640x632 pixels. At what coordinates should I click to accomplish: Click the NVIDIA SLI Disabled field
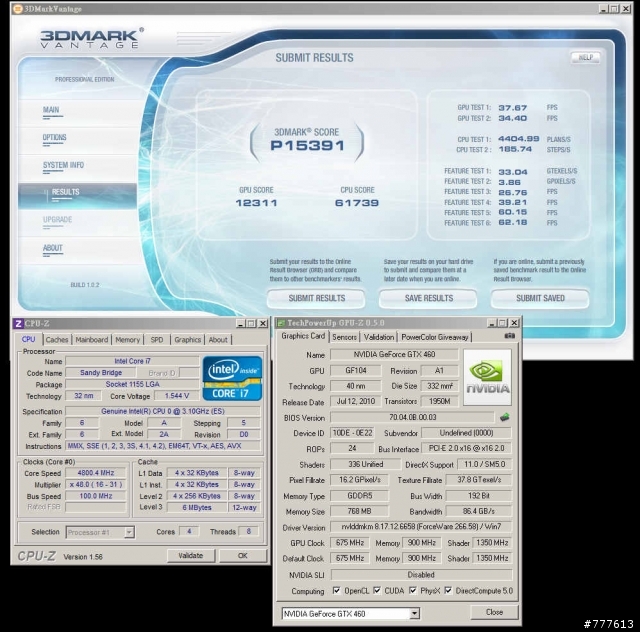421,574
